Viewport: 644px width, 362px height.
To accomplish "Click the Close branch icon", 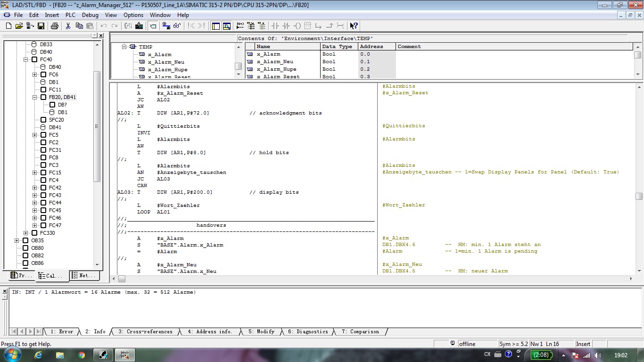I will pyautogui.click(x=330, y=26).
